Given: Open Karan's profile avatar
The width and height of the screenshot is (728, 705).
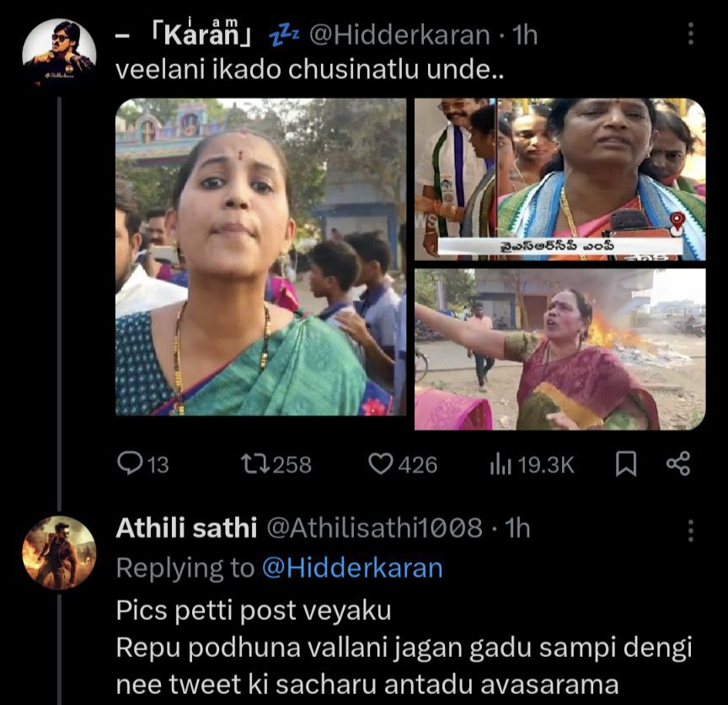Looking at the screenshot, I should 58,53.
